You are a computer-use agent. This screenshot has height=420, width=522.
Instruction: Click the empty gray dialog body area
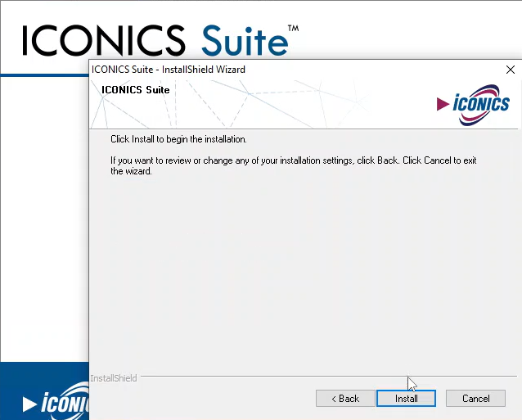[x=303, y=270]
